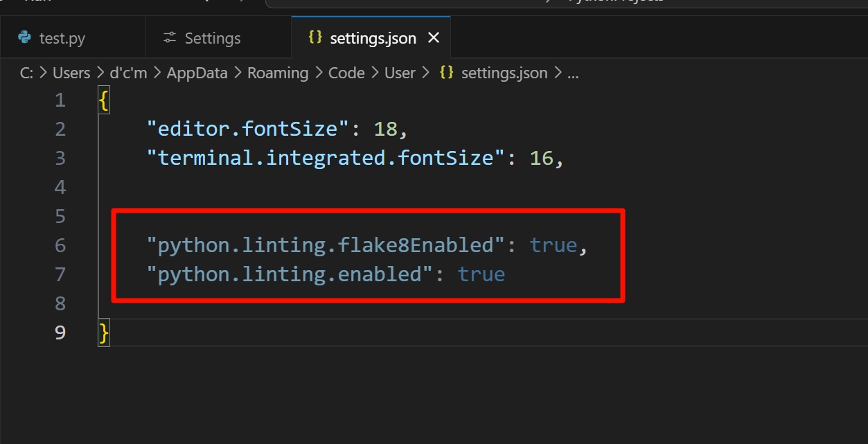The width and height of the screenshot is (868, 444).
Task: Switch to the Settings tab
Action: coord(211,38)
